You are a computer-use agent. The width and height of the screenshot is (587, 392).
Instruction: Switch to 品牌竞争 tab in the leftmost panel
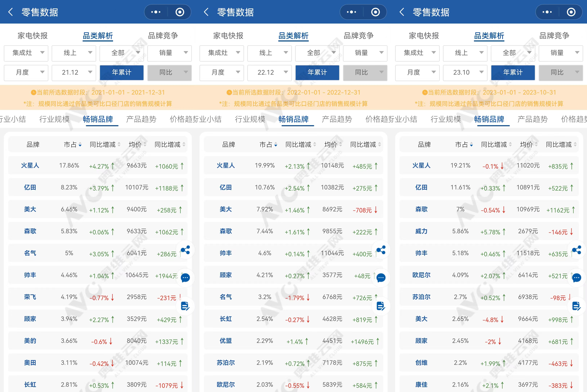[163, 36]
